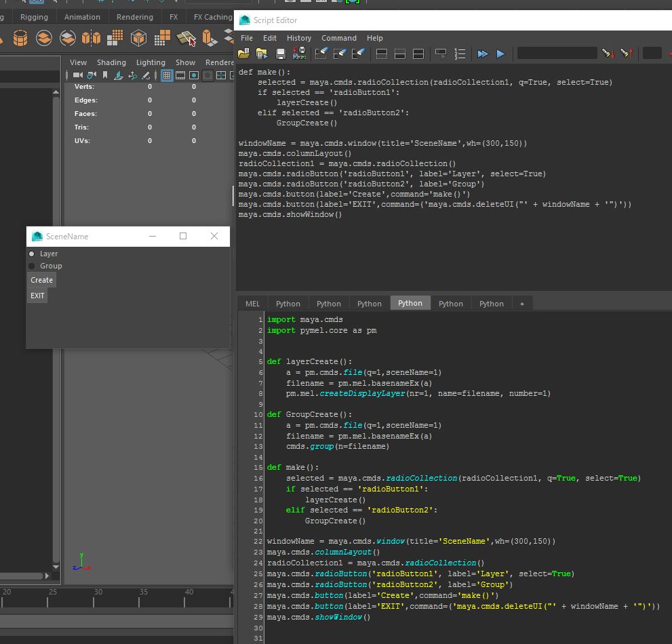Click the Script Editor search input field
The width and height of the screenshot is (672, 644).
(557, 53)
